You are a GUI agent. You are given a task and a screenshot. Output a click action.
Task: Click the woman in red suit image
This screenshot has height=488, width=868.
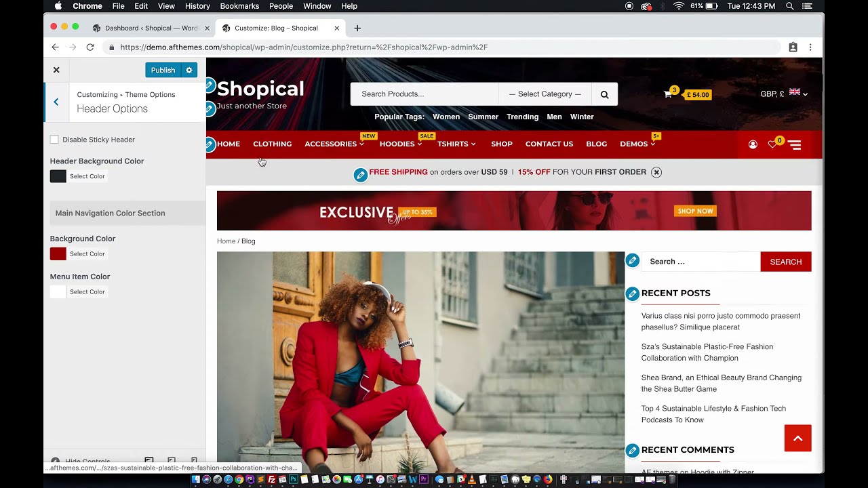420,363
